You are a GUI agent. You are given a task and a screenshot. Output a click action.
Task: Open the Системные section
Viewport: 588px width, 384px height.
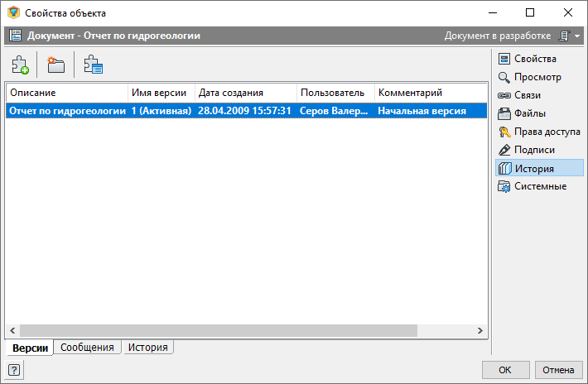[540, 186]
